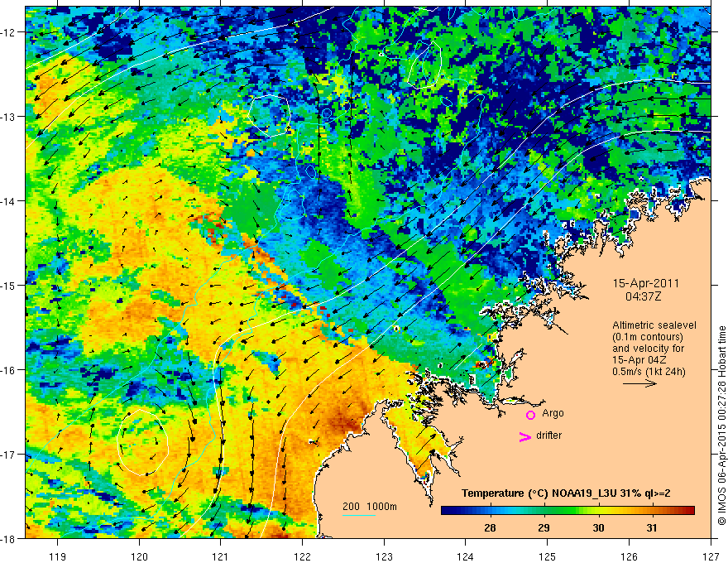Click the '04:37Z' time label

pyautogui.click(x=643, y=296)
